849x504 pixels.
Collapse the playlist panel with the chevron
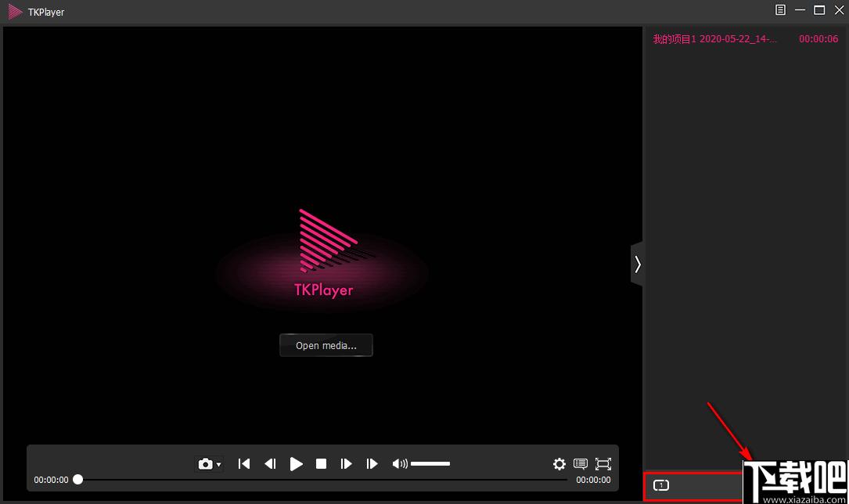638,265
